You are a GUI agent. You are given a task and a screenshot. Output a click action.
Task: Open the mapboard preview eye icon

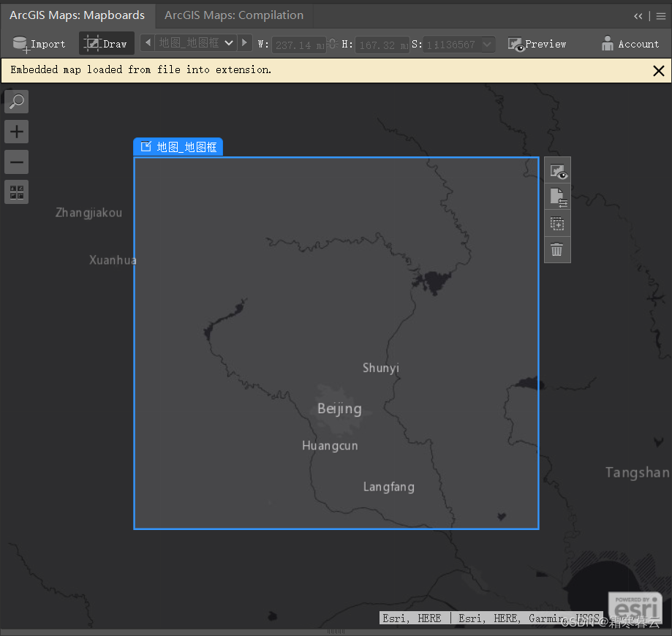click(x=557, y=170)
